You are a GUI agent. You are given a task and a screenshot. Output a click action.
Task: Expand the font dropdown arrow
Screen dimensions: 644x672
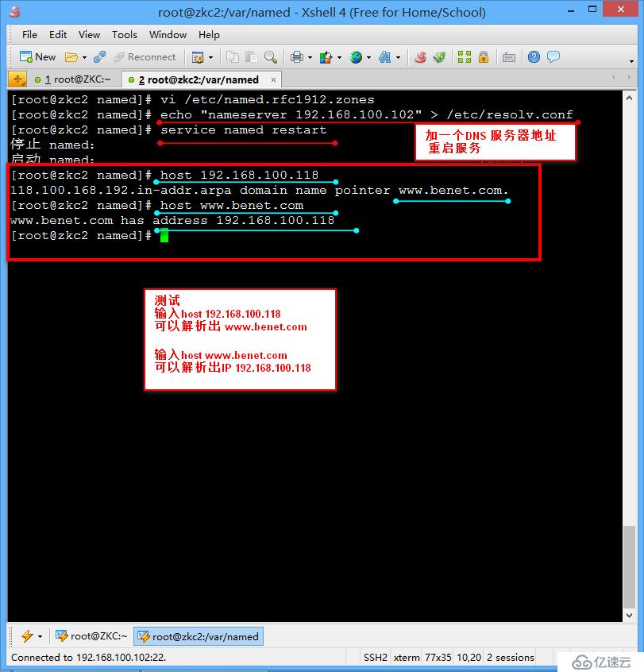click(398, 57)
